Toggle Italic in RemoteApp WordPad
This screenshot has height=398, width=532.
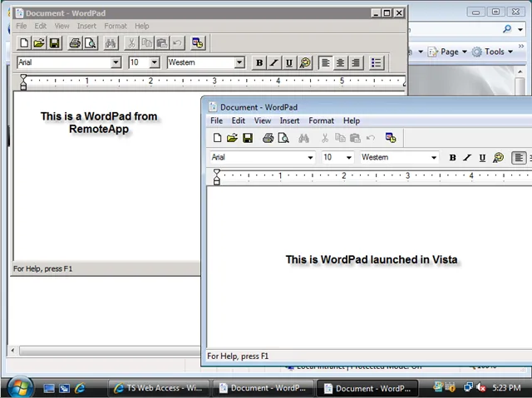[x=274, y=62]
